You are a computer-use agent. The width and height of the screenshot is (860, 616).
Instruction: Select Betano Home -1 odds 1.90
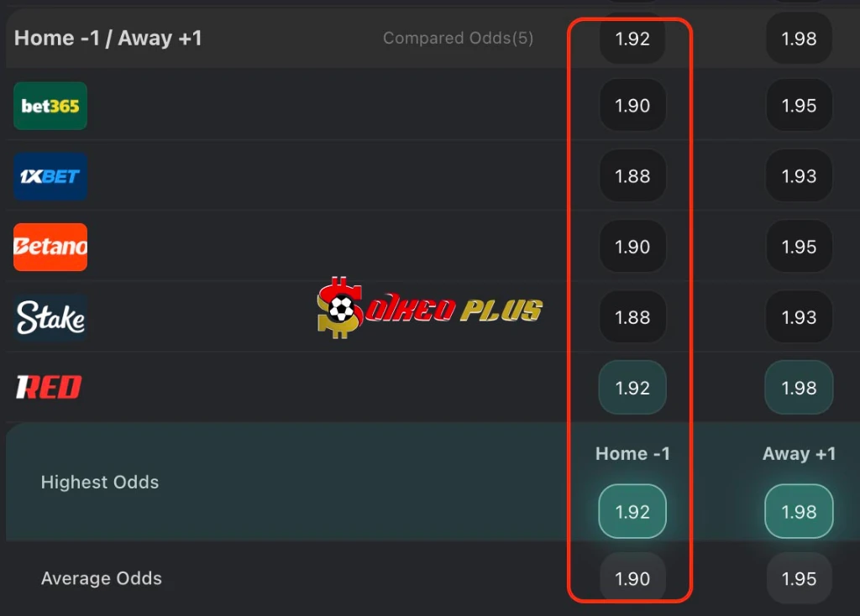click(x=632, y=247)
